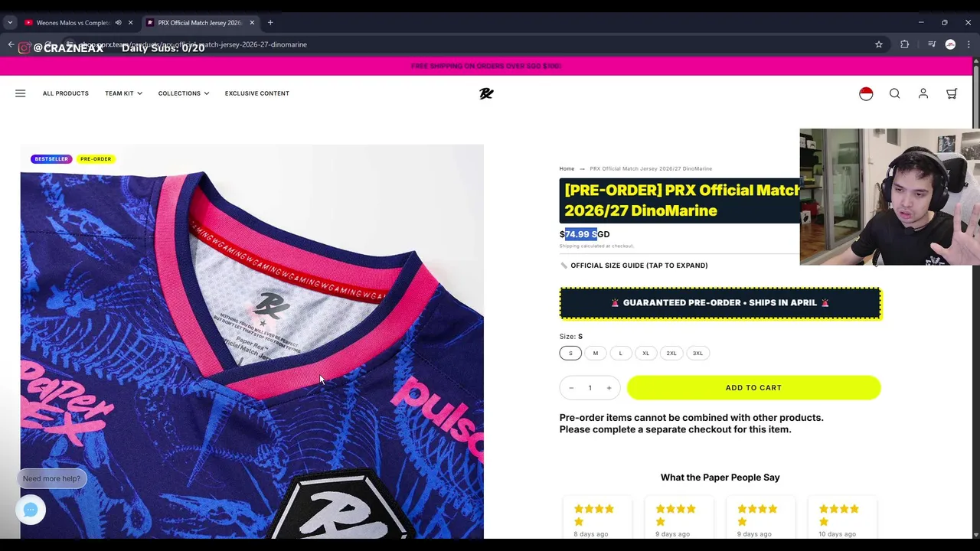Open the All Products menu item

(66, 93)
